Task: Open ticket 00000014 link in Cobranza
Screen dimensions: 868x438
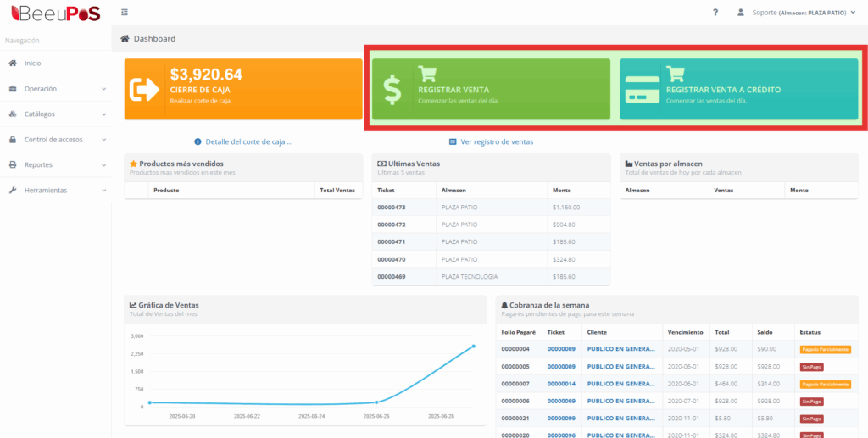Action: pyautogui.click(x=561, y=384)
